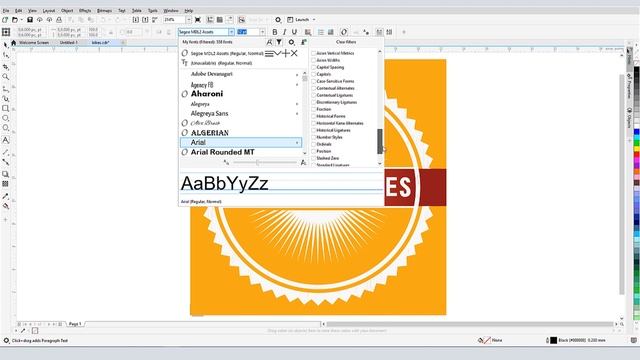Create a new document with New icon
The image size is (640, 360).
click(5, 20)
